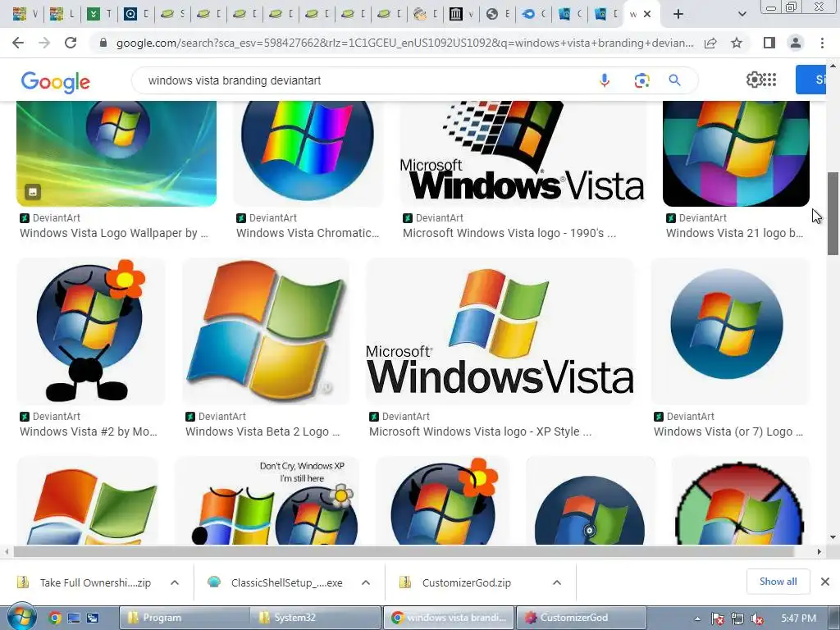The height and width of the screenshot is (630, 840).
Task: Open the Don't Cry Windows XP image
Action: 267,501
